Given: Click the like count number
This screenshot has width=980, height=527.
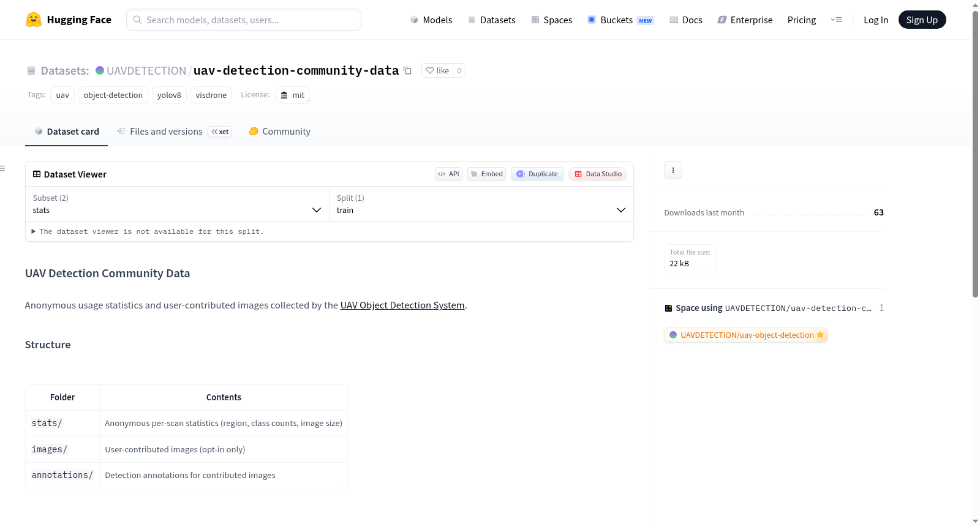Looking at the screenshot, I should (x=459, y=70).
